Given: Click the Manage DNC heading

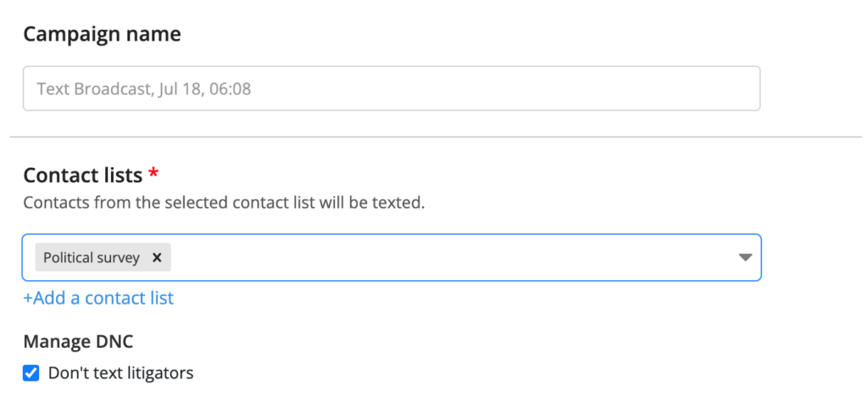Looking at the screenshot, I should (x=78, y=342).
